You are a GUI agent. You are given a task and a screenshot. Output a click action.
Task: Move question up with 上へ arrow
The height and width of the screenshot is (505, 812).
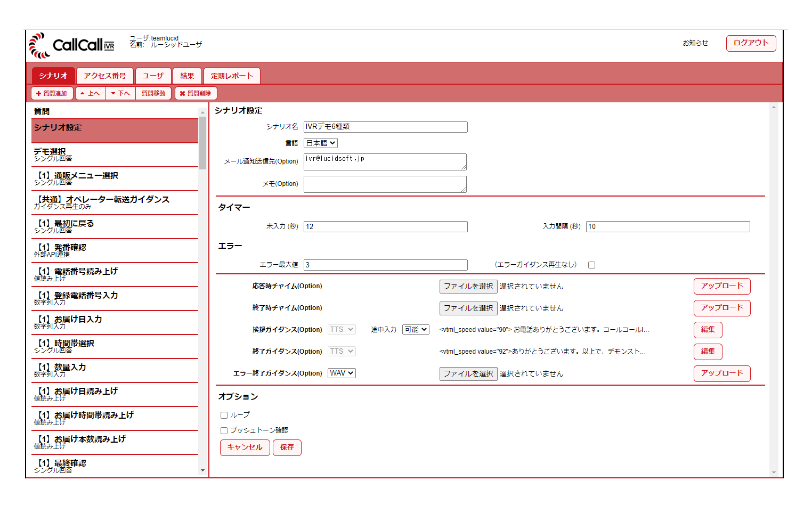(90, 93)
